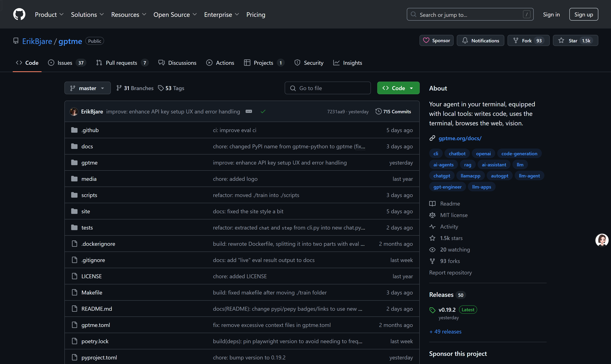This screenshot has height=364, width=611.
Task: Open the LICENSE file
Action: pyautogui.click(x=91, y=276)
